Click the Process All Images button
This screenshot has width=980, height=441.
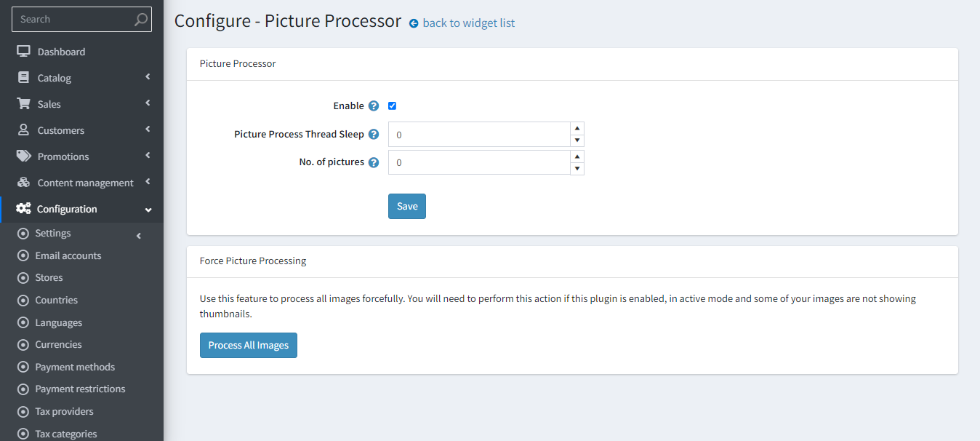pyautogui.click(x=249, y=346)
